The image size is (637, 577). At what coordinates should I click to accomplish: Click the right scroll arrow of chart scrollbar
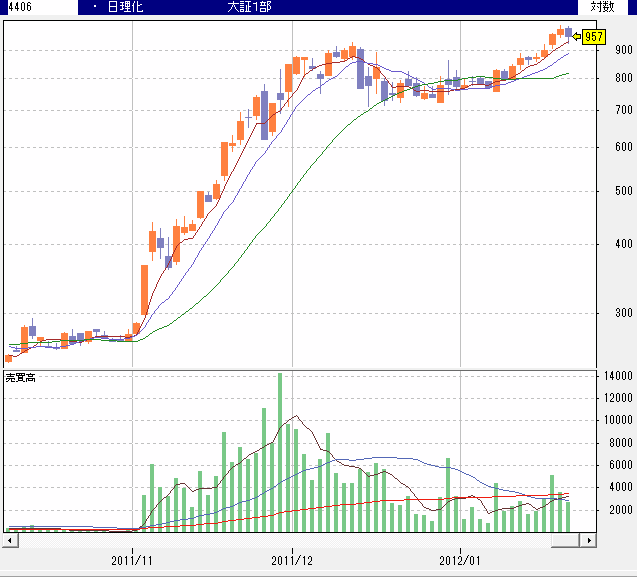pyautogui.click(x=588, y=540)
